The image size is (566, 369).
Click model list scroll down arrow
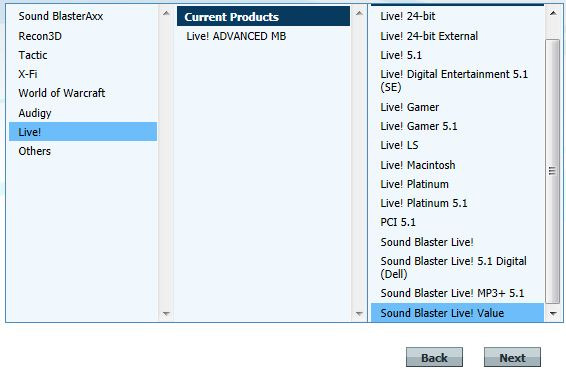(553, 314)
